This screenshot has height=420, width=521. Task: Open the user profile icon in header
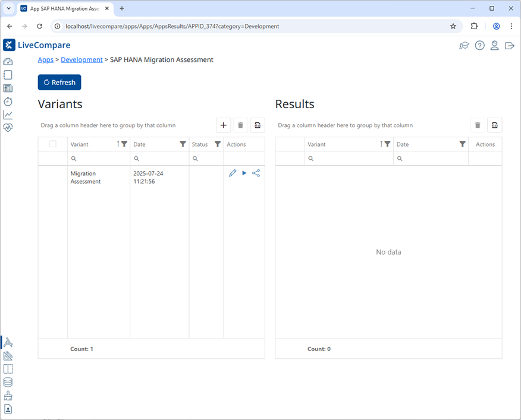pos(494,46)
